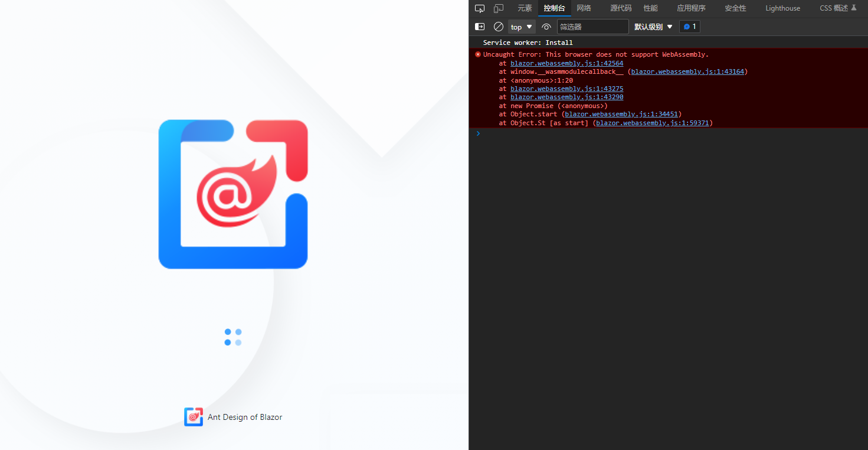Expand the 默认级别 log level dropdown

point(653,27)
